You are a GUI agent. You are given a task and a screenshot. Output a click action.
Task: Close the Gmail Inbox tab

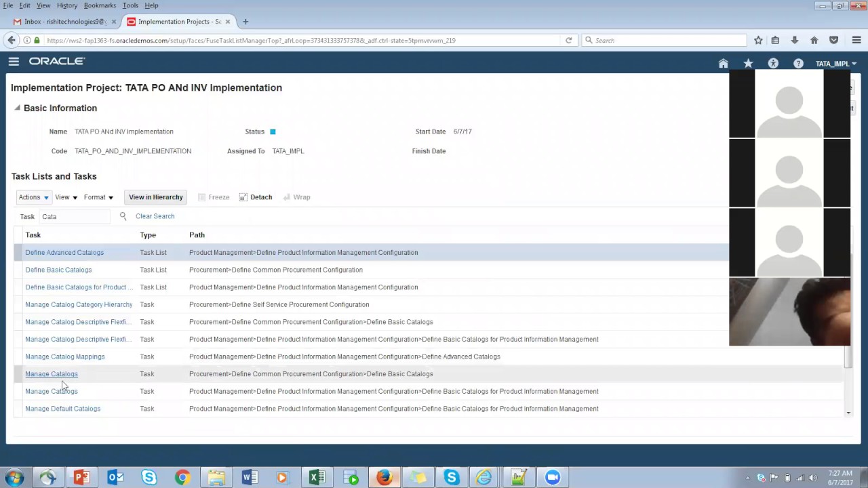click(114, 22)
